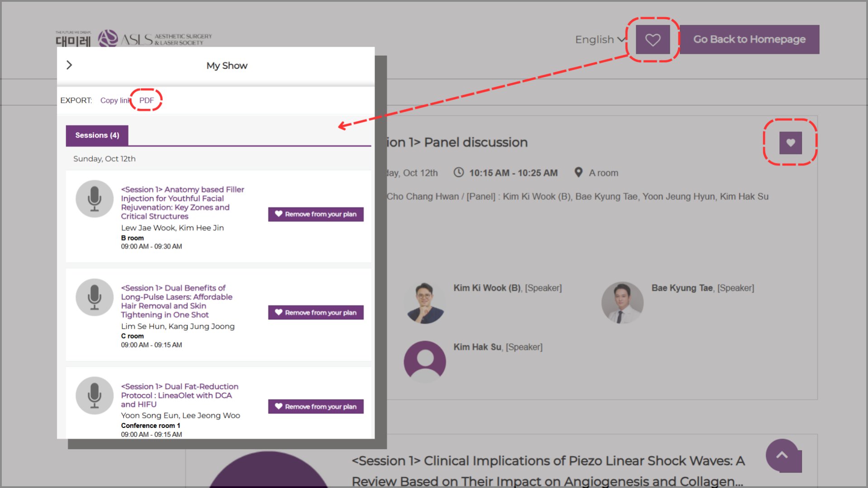Click the My Show panel heading
The width and height of the screenshot is (868, 488).
tap(227, 66)
